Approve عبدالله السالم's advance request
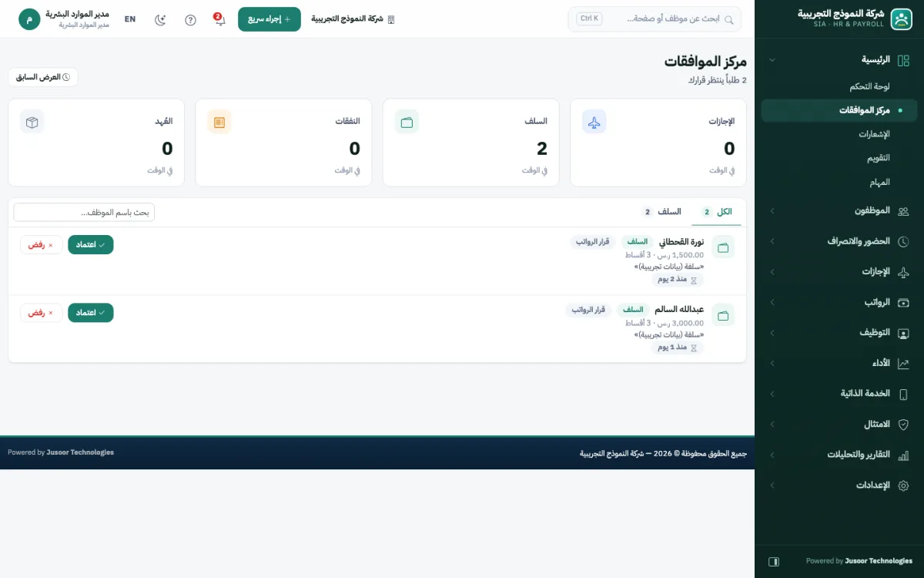This screenshot has height=578, width=924. point(91,312)
